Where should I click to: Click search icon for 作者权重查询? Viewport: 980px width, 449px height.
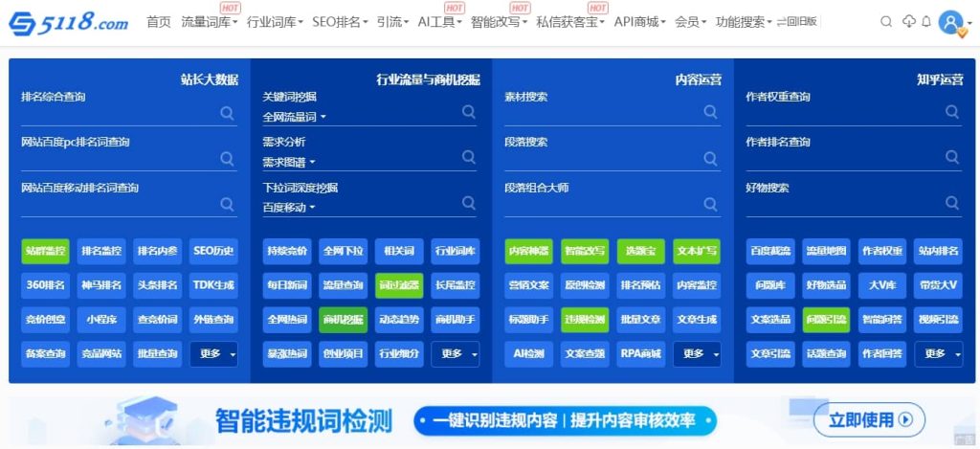pos(952,111)
